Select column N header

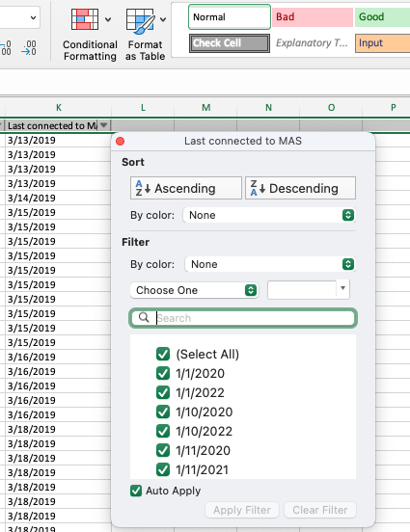pyautogui.click(x=268, y=108)
